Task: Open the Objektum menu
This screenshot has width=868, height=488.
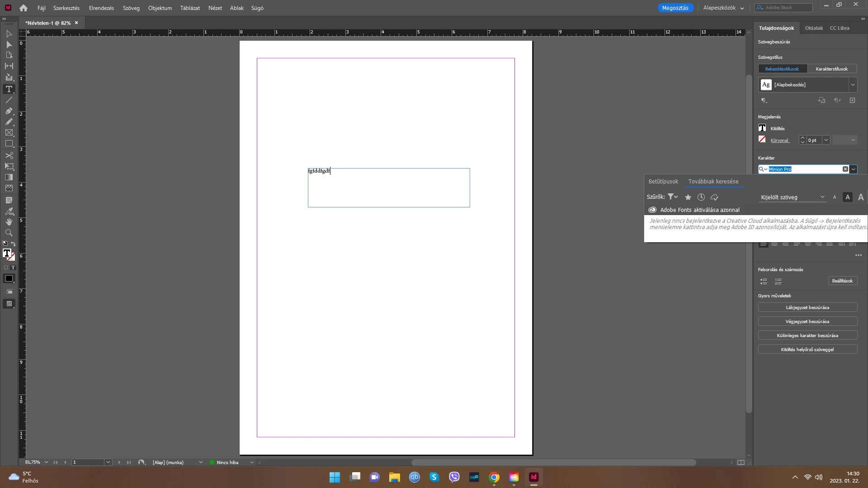Action: (160, 8)
